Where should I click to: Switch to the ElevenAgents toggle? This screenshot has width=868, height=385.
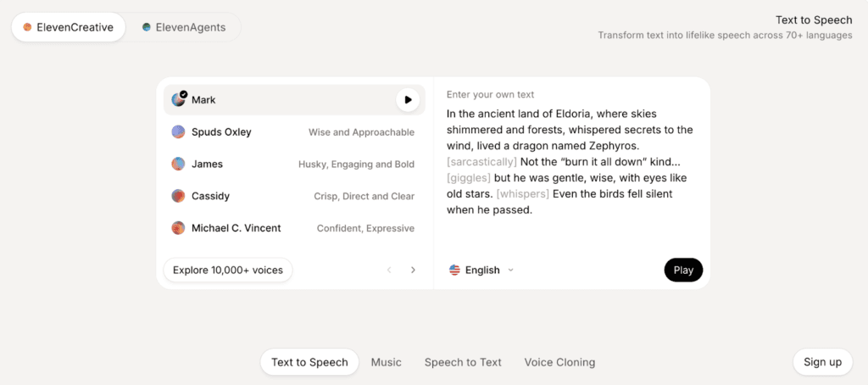(184, 27)
